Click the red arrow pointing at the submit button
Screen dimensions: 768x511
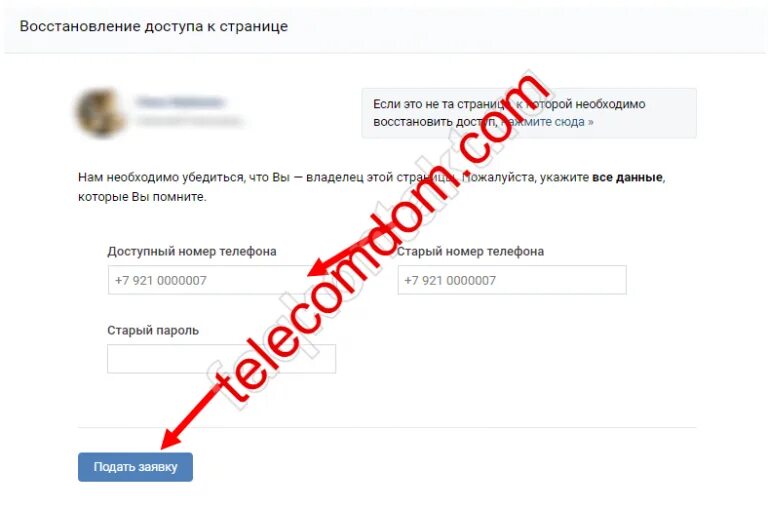click(191, 417)
